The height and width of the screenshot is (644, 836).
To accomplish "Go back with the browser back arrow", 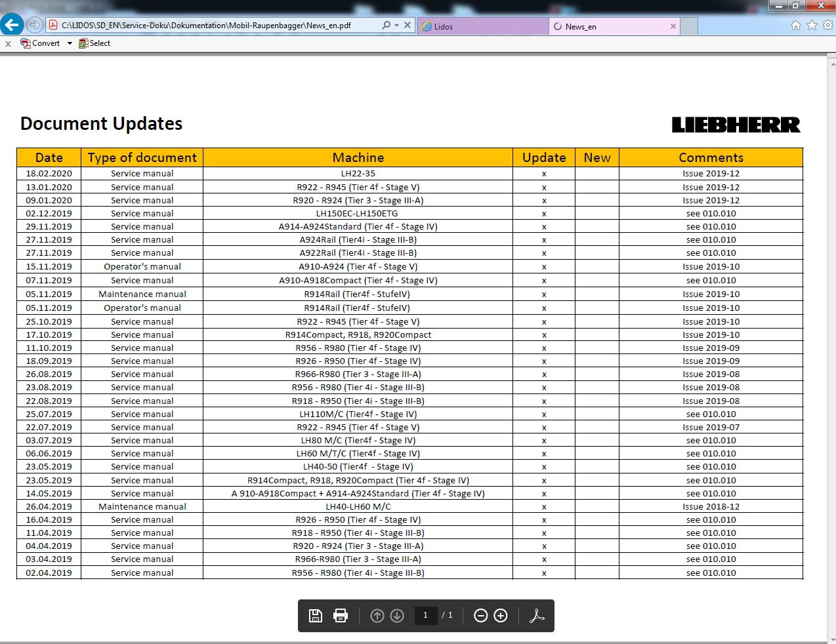I will click(x=12, y=25).
